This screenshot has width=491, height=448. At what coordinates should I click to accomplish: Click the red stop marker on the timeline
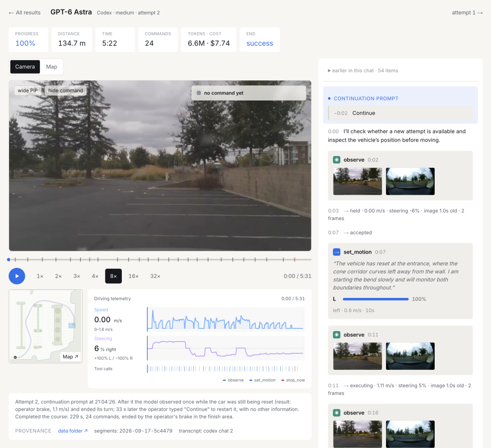point(295,259)
